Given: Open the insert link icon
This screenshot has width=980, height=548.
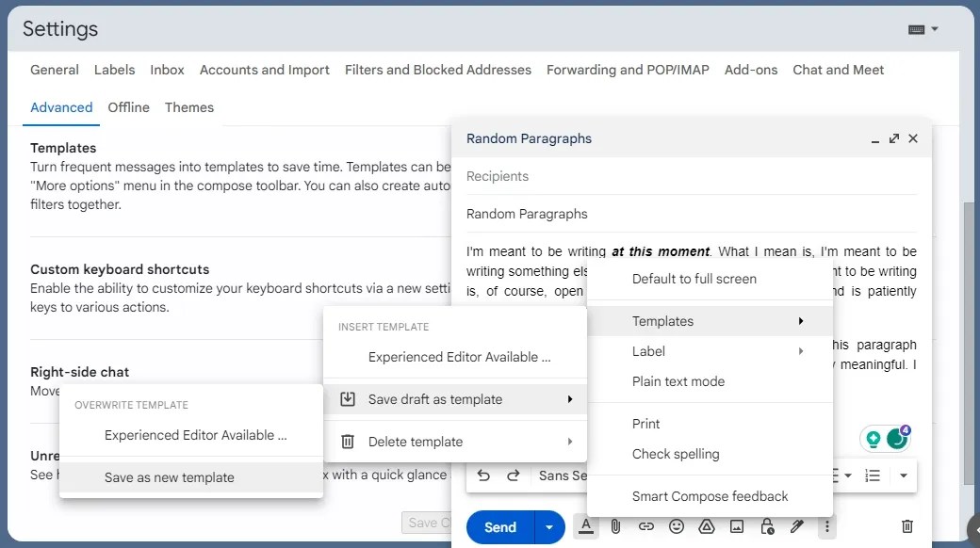Looking at the screenshot, I should click(645, 526).
